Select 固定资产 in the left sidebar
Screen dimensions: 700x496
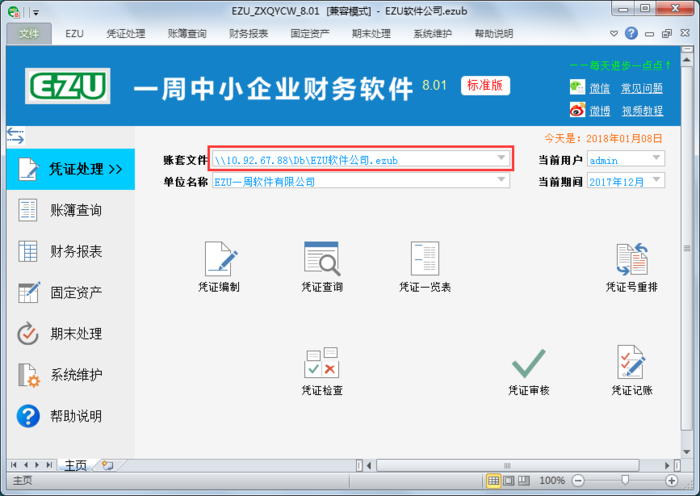point(71,292)
